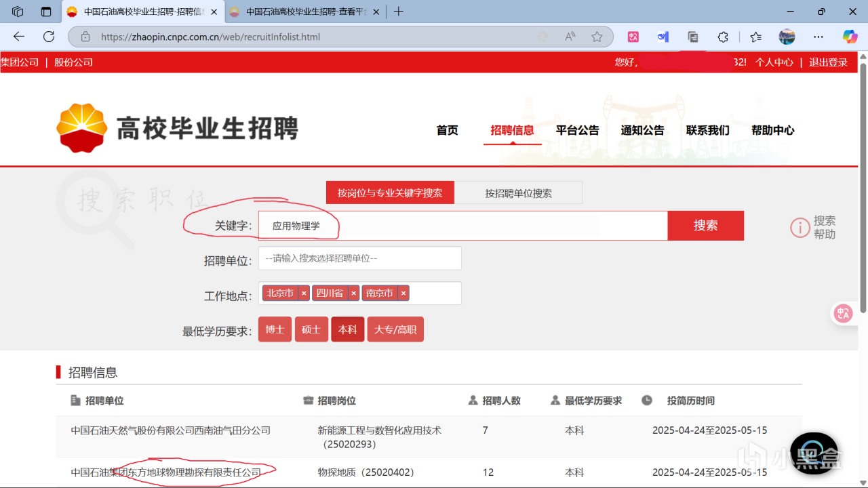Remove the 四川省 location tag

(x=353, y=293)
